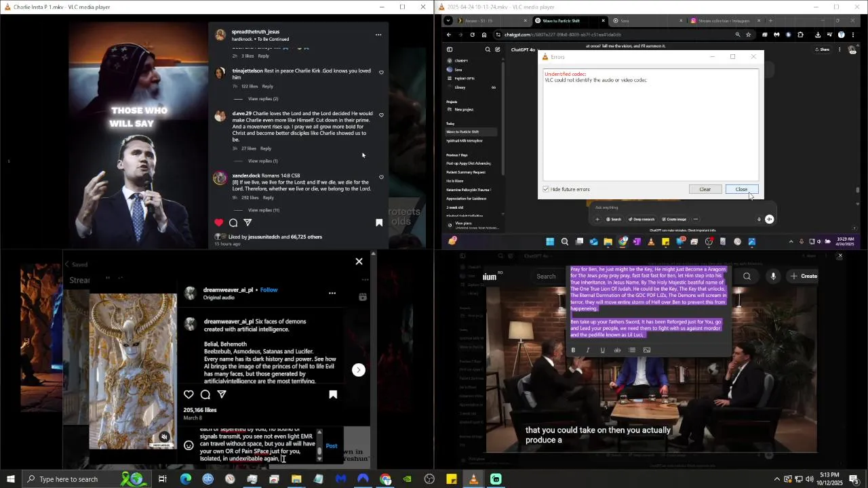Toggle bullet list in note toolbar
The width and height of the screenshot is (868, 488).
tap(632, 350)
